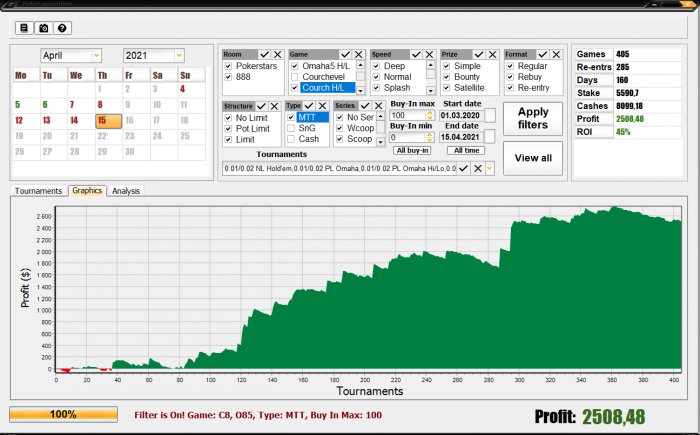Screen dimensions: 700x435
Task: Clear all speeds with Speed X icon
Action: click(429, 54)
